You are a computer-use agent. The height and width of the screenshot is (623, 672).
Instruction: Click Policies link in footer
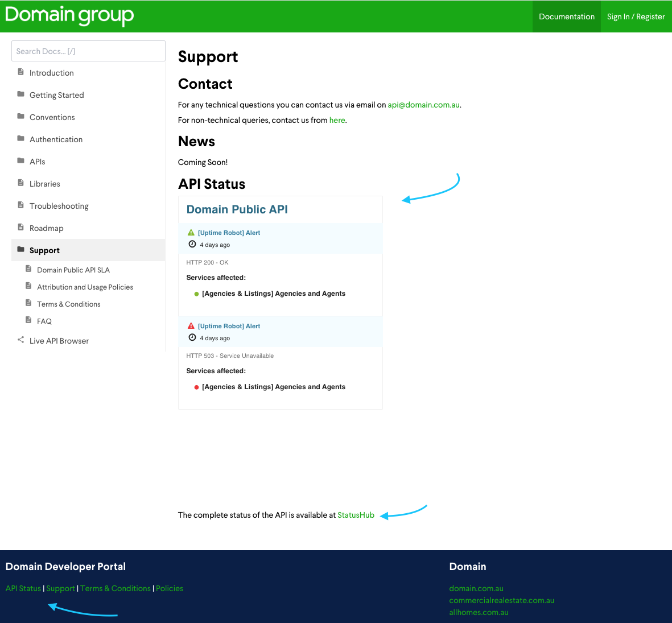(170, 588)
